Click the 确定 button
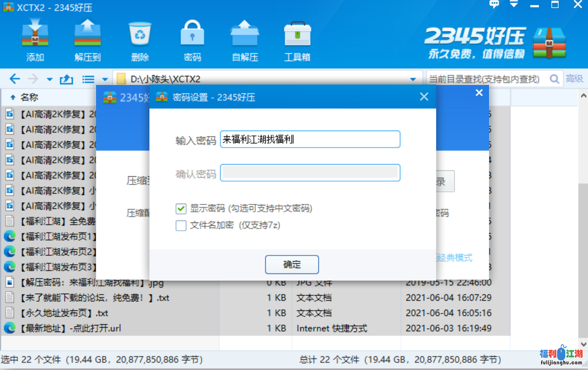This screenshot has height=370, width=588. [292, 265]
